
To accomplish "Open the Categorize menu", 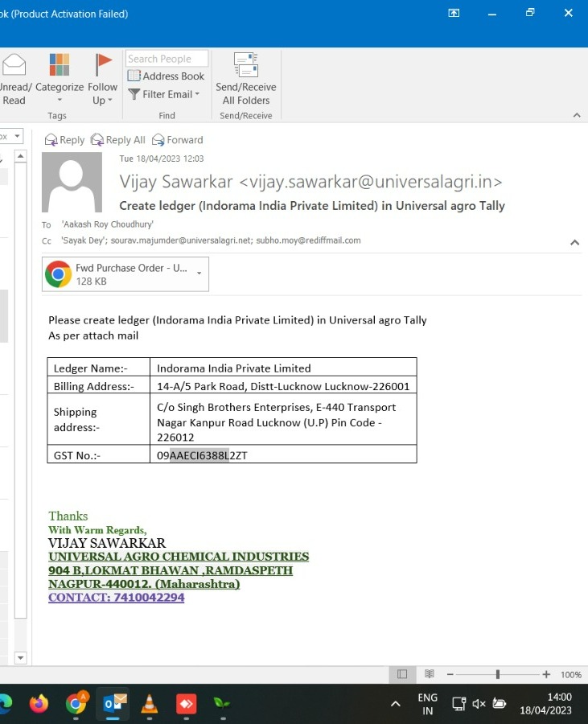I will point(60,79).
